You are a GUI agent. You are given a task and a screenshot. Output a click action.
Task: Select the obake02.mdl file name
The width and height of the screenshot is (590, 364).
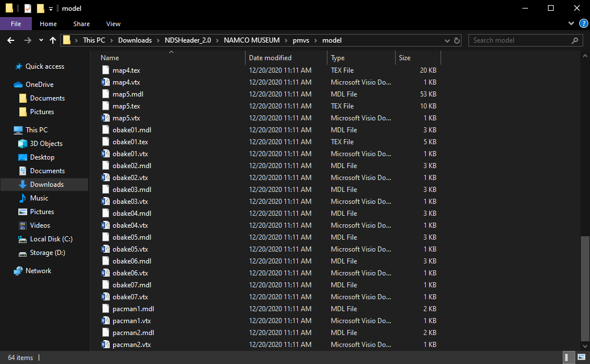click(132, 165)
